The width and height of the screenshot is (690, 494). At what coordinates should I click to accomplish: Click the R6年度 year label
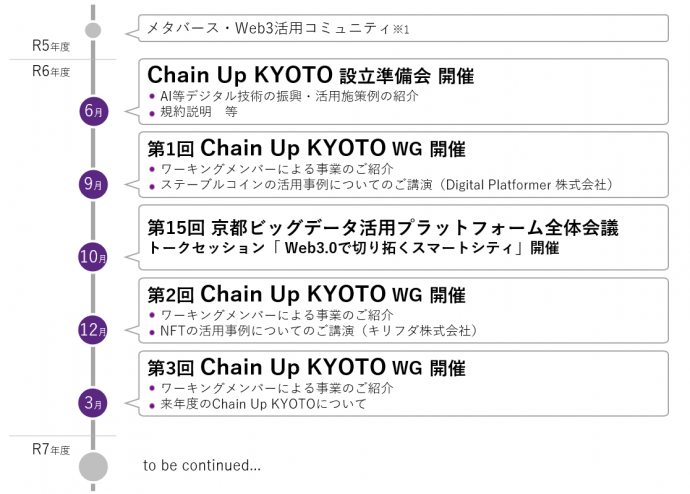(51, 71)
